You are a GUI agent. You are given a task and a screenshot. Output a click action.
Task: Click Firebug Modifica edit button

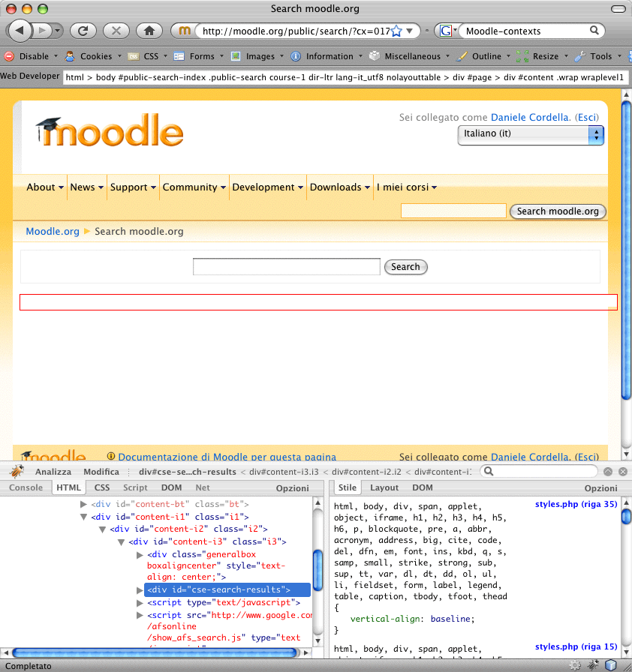(101, 472)
